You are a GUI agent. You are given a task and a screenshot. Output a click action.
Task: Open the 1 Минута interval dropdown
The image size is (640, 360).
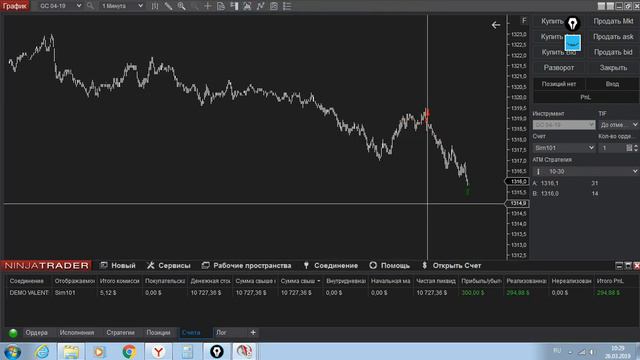coord(122,6)
